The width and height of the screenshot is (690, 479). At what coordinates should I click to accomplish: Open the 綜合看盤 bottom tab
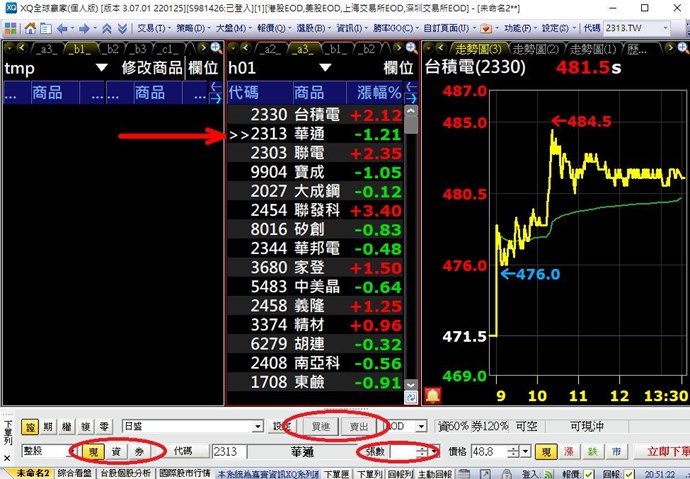click(75, 474)
